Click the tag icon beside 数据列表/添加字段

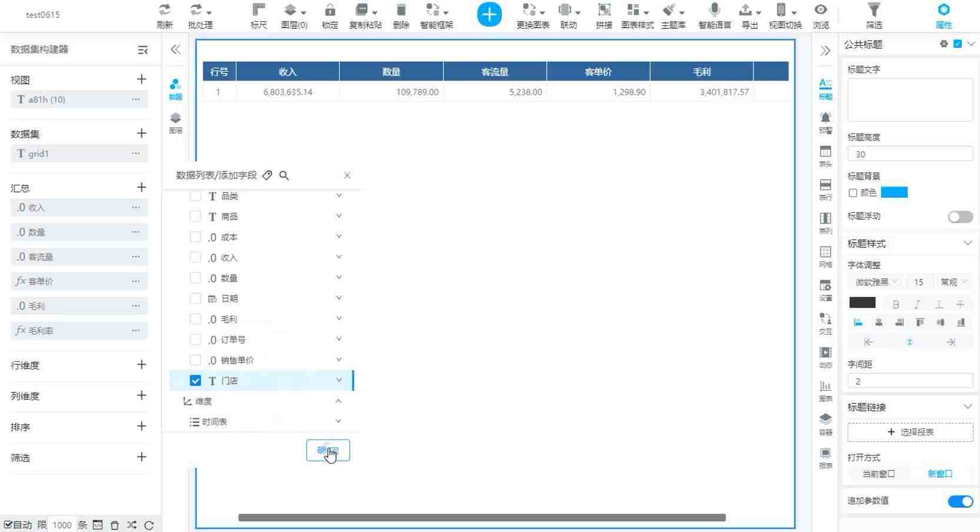click(267, 175)
